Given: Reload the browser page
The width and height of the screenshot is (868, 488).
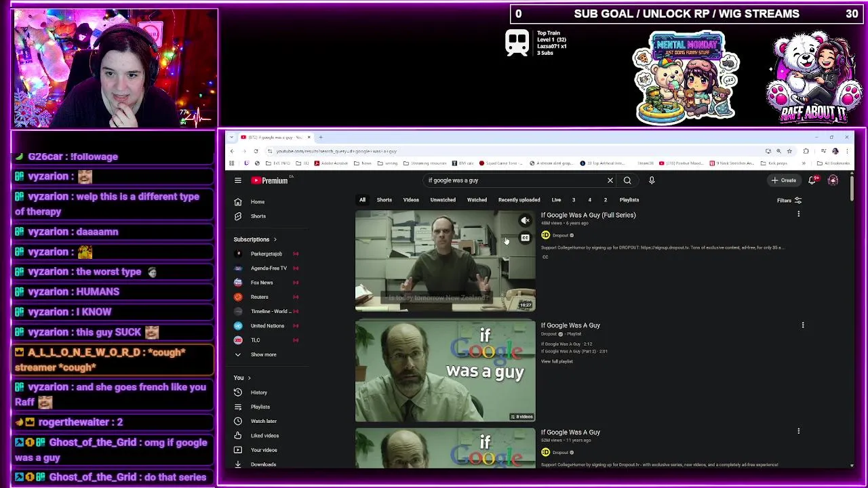Looking at the screenshot, I should (256, 151).
